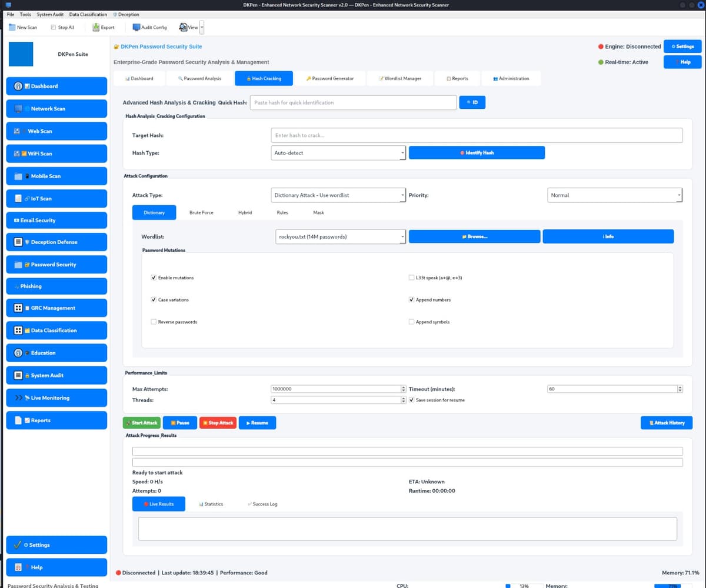The width and height of the screenshot is (706, 588).
Task: Open the Live Monitoring panel
Action: [x=56, y=397]
